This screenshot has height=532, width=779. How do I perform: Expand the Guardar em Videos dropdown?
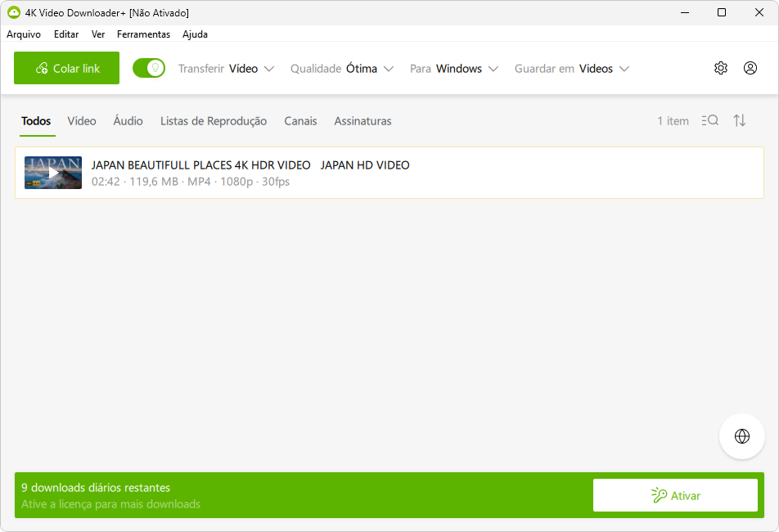[x=572, y=69]
